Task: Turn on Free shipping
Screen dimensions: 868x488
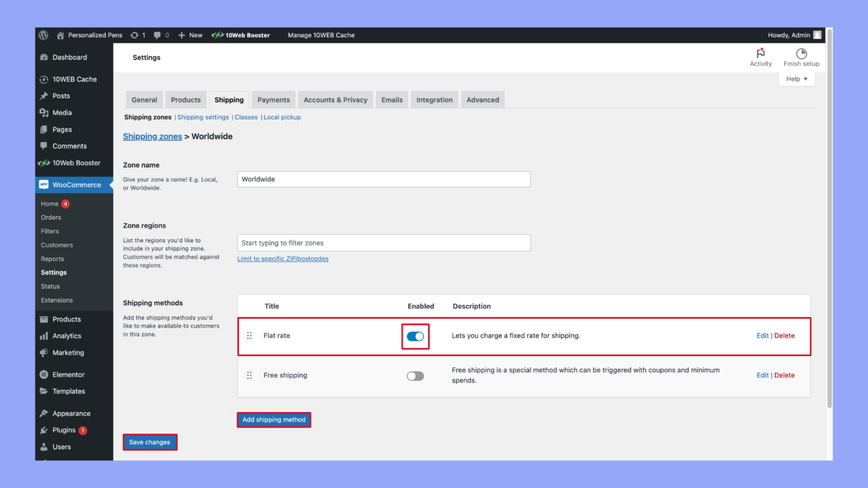Action: tap(415, 375)
